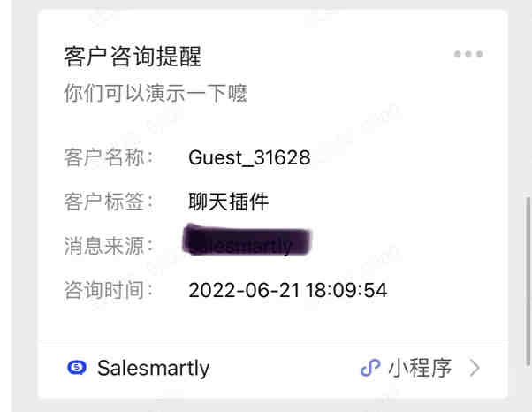
Task: Click the 客户咨询提醒 card title
Action: 133,57
